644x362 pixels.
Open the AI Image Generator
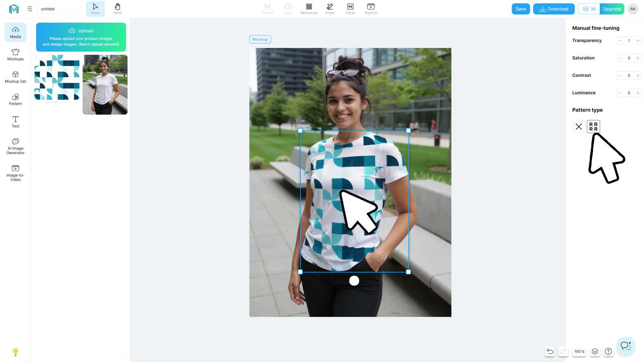point(16,146)
